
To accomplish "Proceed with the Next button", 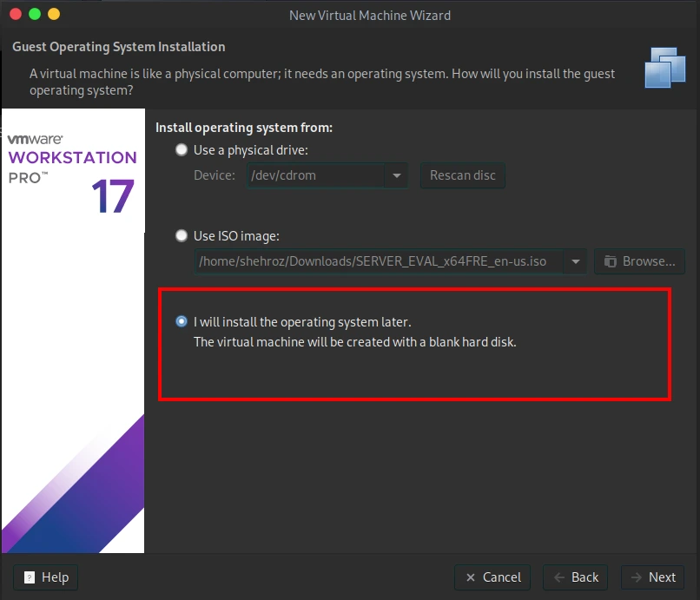I will (x=653, y=577).
